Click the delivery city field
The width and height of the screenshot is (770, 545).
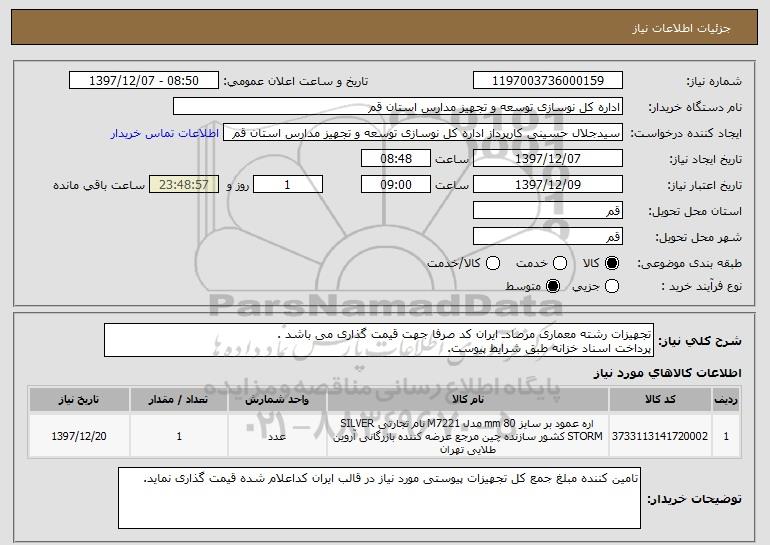coord(548,237)
